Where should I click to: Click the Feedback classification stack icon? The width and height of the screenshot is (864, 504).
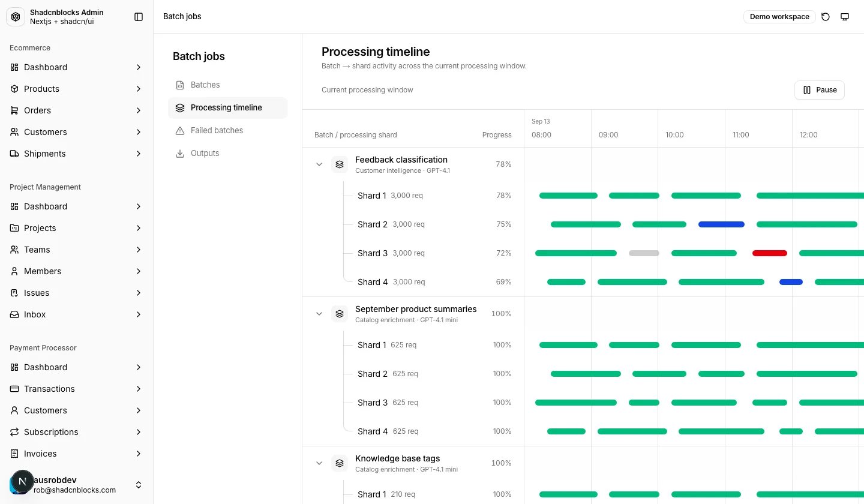340,164
